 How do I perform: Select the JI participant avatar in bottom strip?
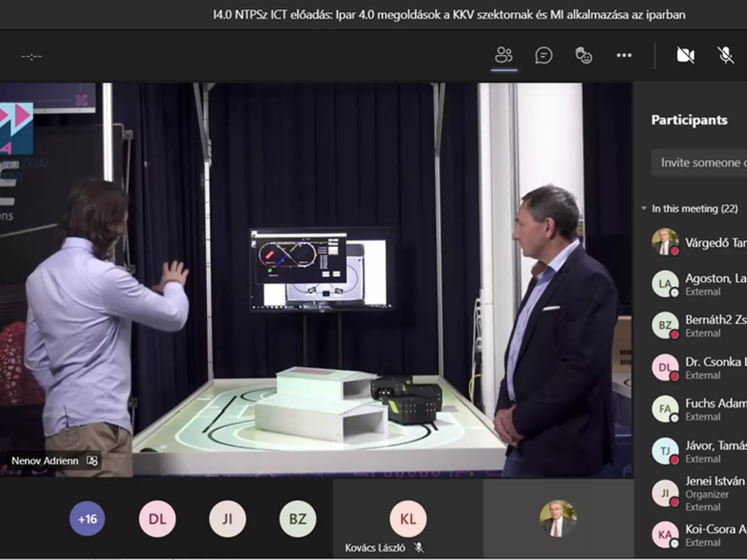pos(227,518)
